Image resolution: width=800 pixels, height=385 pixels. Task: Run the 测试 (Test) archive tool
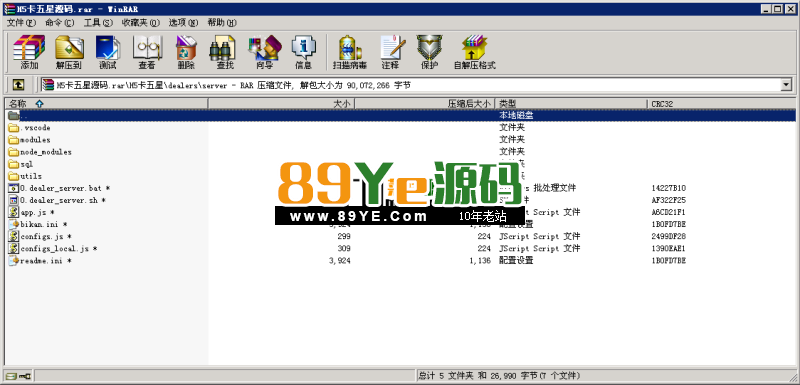pyautogui.click(x=108, y=52)
